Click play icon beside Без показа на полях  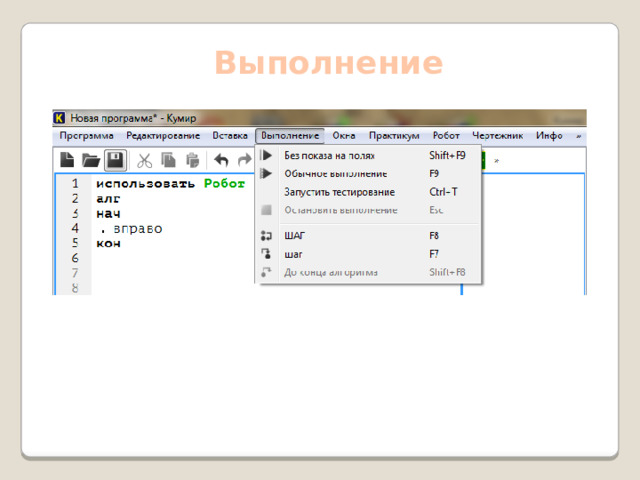[266, 155]
